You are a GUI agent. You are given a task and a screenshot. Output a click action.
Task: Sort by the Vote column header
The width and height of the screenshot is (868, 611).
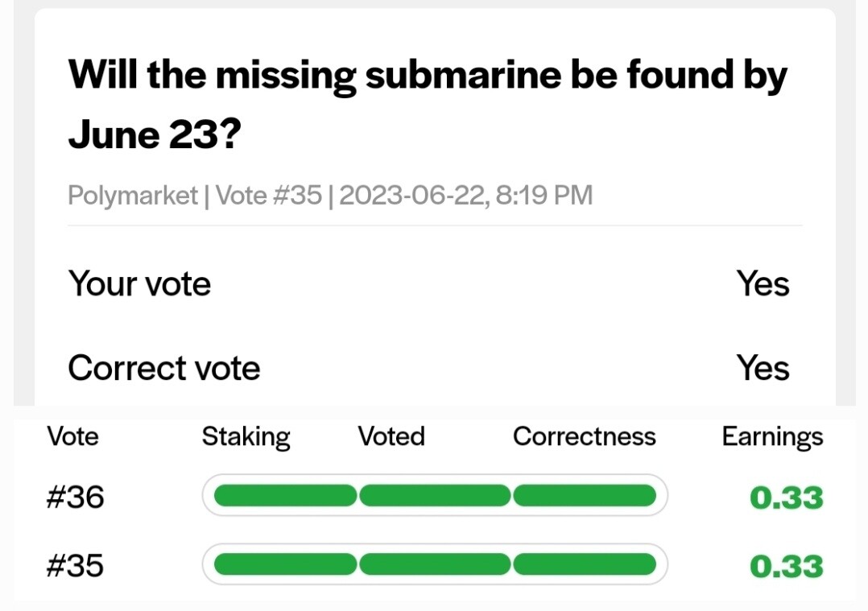pyautogui.click(x=73, y=436)
